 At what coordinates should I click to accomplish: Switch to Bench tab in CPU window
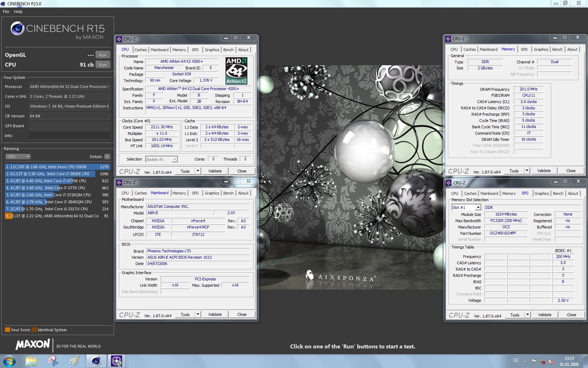[x=228, y=50]
